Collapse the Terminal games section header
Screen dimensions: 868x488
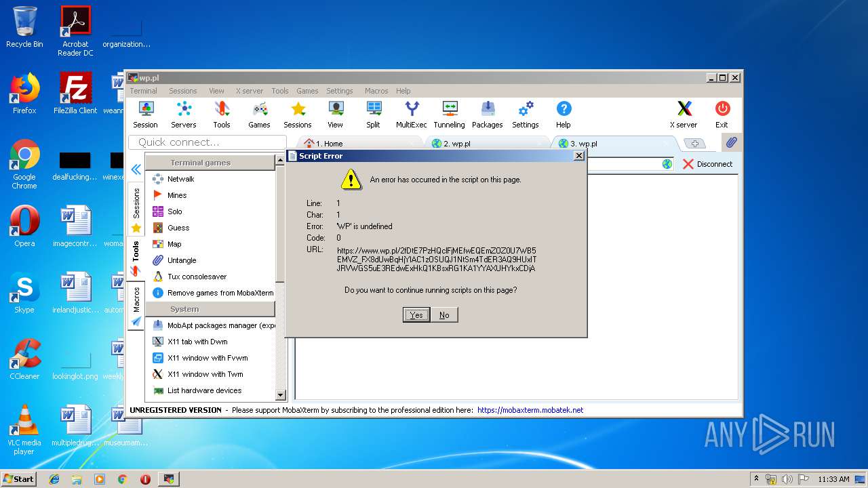pyautogui.click(x=210, y=163)
